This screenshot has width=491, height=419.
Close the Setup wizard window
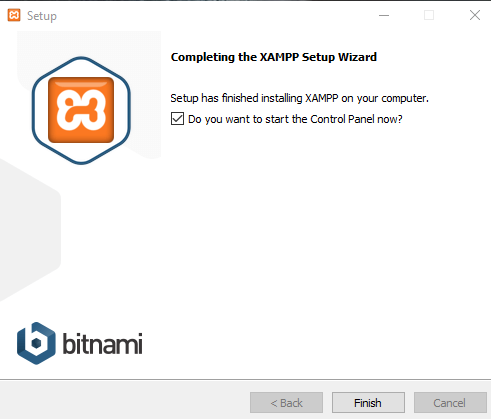pyautogui.click(x=475, y=15)
